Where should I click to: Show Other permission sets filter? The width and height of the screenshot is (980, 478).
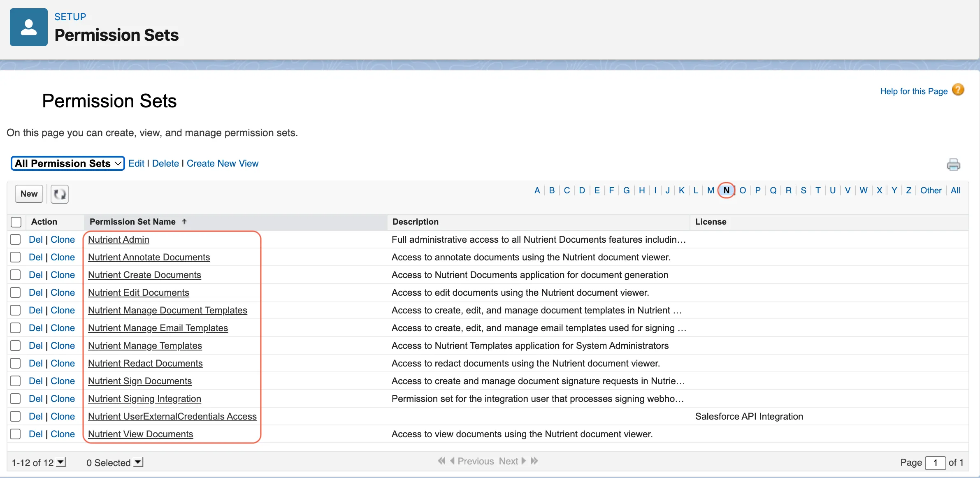click(x=931, y=190)
